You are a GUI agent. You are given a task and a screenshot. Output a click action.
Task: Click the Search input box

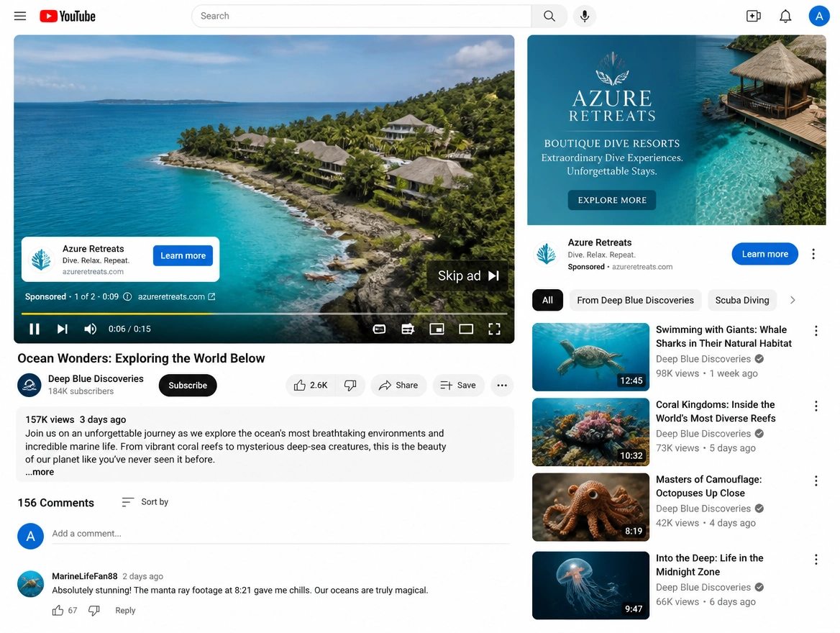(x=362, y=16)
